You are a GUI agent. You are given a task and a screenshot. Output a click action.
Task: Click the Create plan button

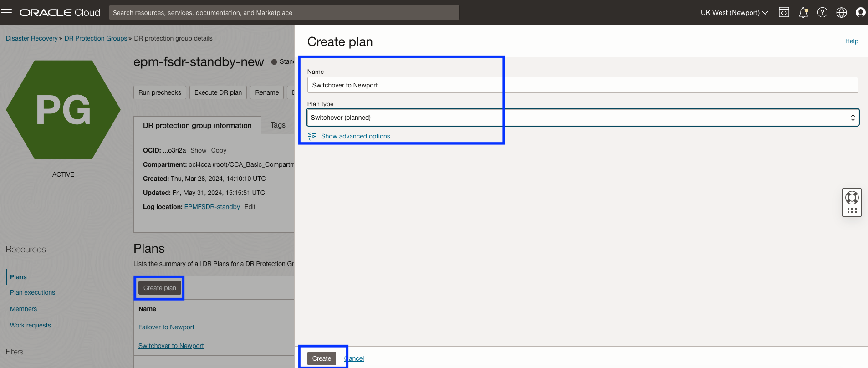[160, 288]
